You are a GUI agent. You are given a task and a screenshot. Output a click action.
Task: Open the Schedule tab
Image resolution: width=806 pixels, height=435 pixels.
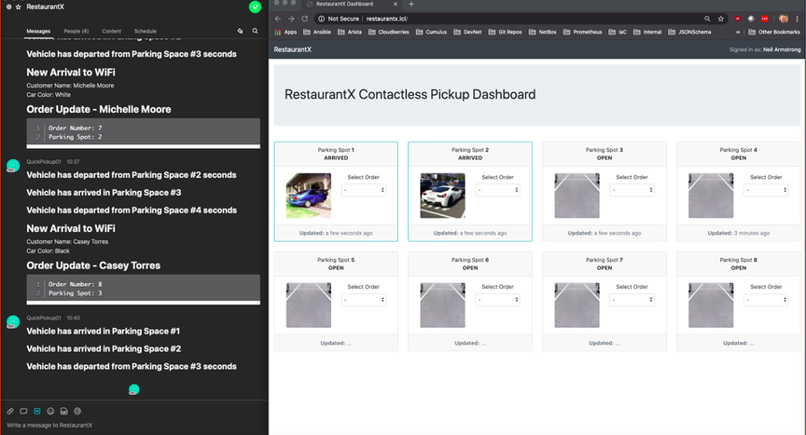pyautogui.click(x=145, y=31)
